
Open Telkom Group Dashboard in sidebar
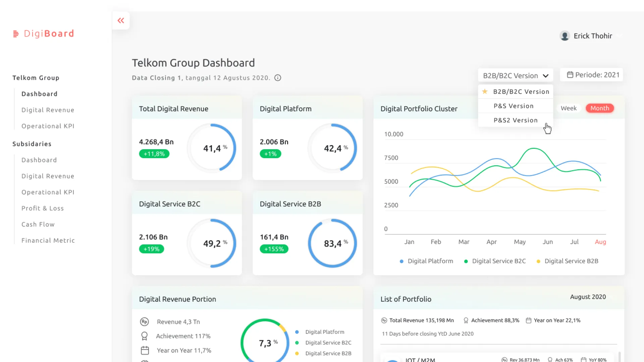[x=39, y=94]
